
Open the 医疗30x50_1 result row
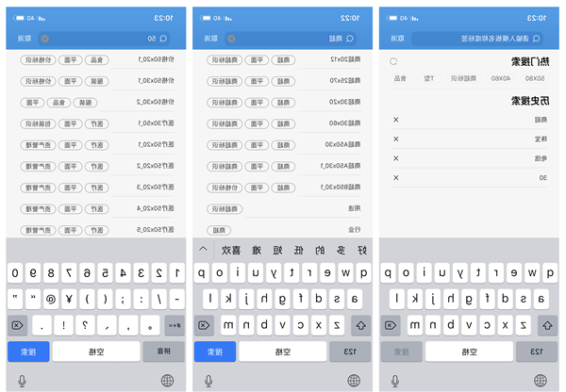pos(96,123)
